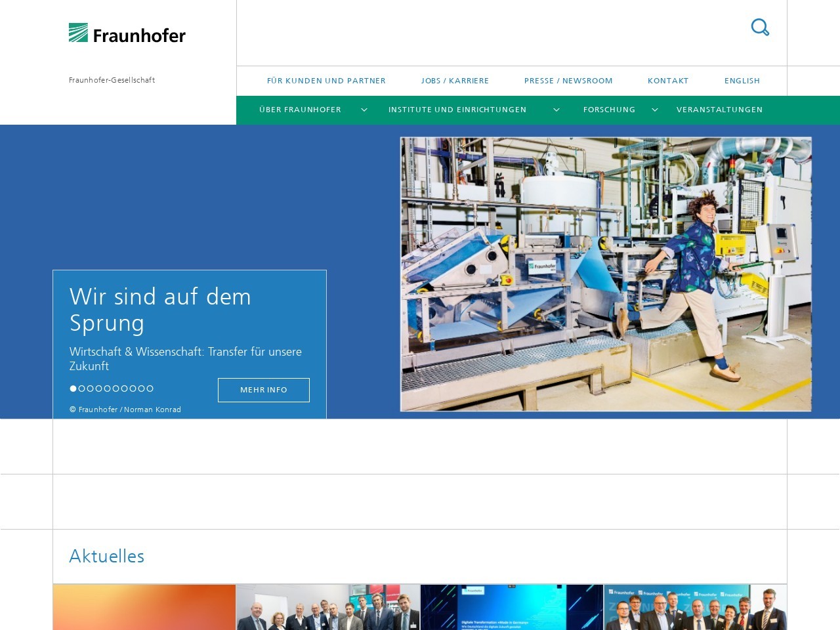Viewport: 840px width, 630px height.
Task: Open the search magnifier icon
Action: [760, 27]
